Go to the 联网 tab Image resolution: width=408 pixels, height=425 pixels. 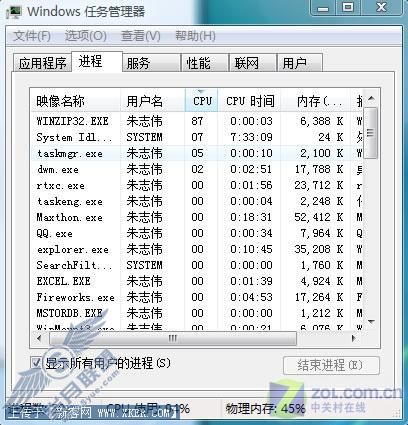click(253, 63)
